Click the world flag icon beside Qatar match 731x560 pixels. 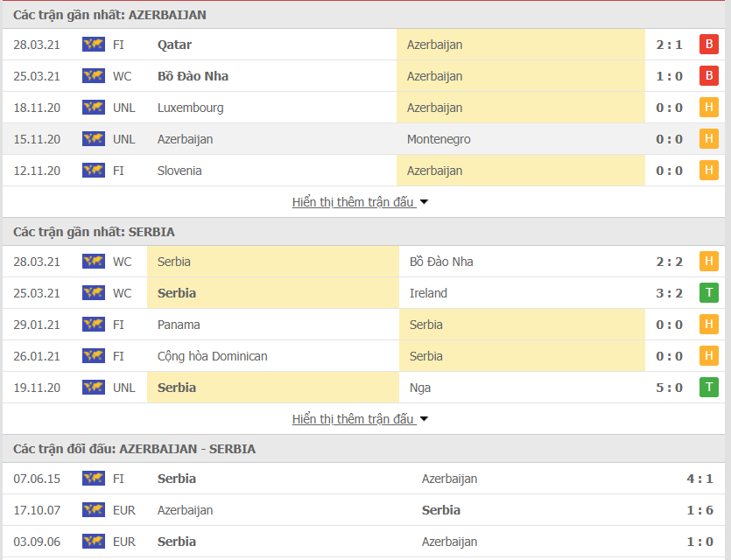(93, 45)
